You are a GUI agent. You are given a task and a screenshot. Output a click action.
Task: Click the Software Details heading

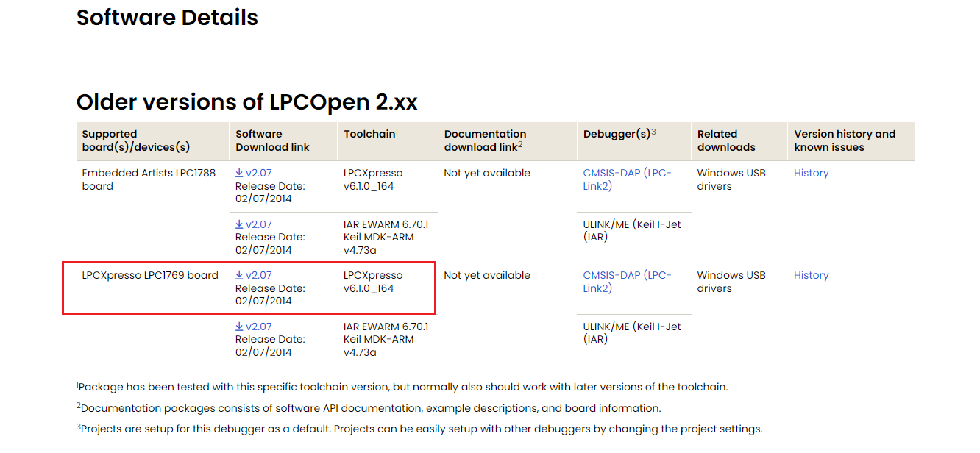click(x=167, y=18)
